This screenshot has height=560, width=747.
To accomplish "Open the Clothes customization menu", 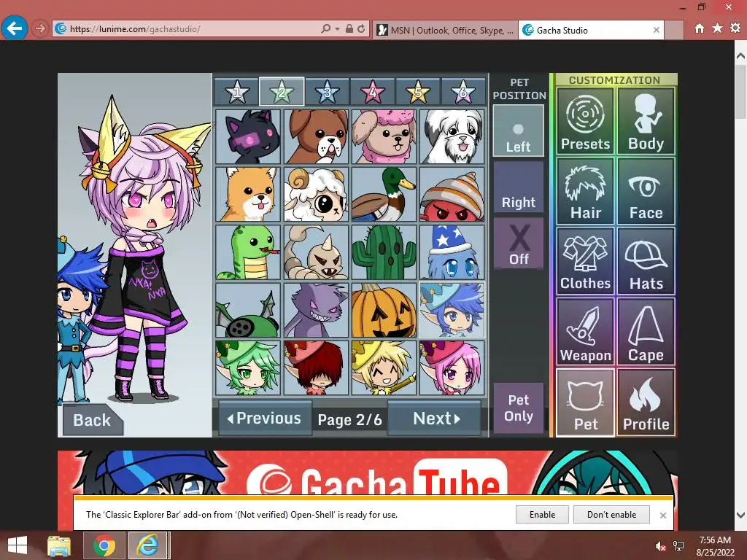I will 585,261.
